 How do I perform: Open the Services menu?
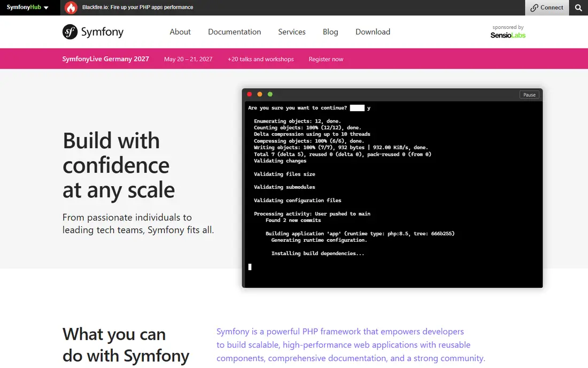(x=292, y=32)
